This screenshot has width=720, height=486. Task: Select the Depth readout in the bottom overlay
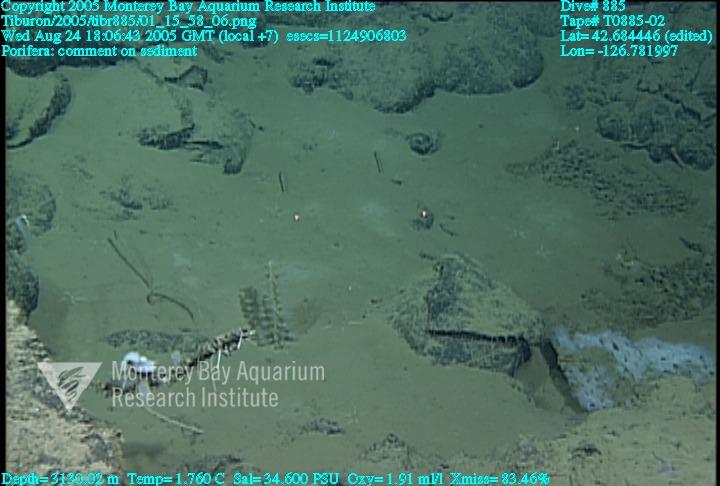pyautogui.click(x=60, y=479)
